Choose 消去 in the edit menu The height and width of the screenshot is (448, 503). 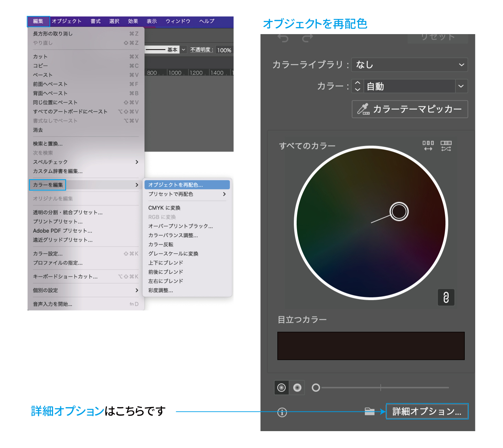(x=86, y=130)
